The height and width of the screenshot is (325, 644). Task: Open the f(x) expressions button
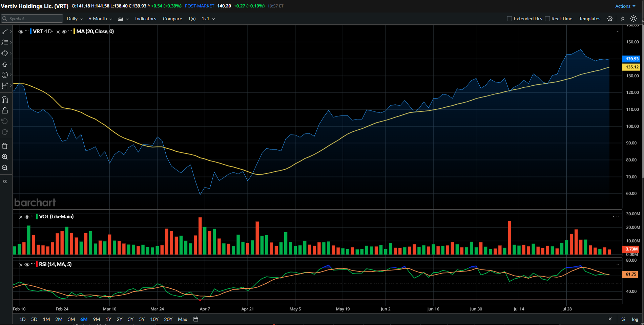(x=192, y=19)
